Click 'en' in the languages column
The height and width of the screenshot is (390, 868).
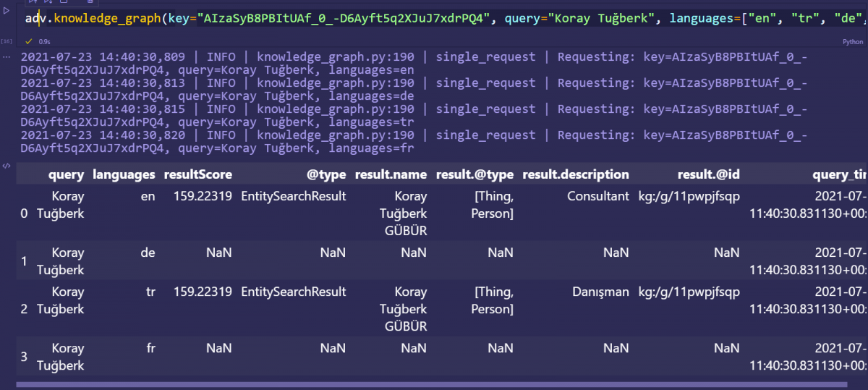point(147,196)
